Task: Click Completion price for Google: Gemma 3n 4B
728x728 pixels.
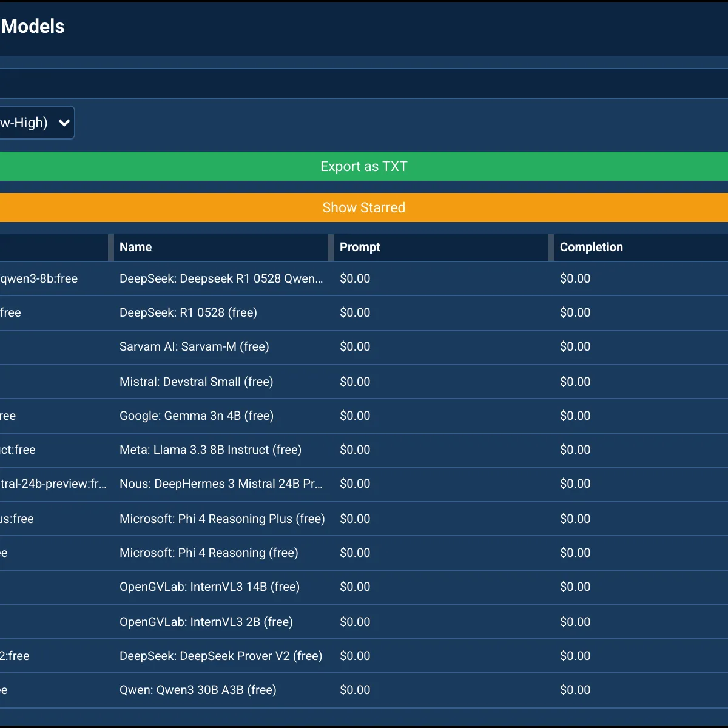Action: pos(575,416)
